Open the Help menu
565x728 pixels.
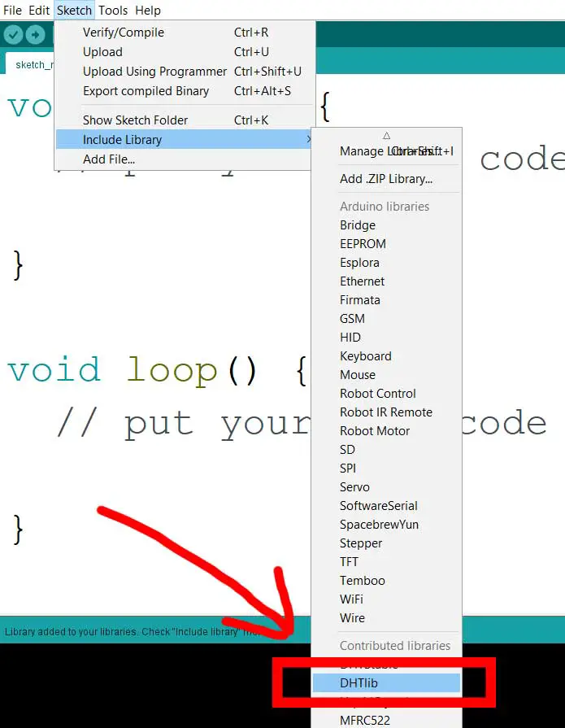148,11
